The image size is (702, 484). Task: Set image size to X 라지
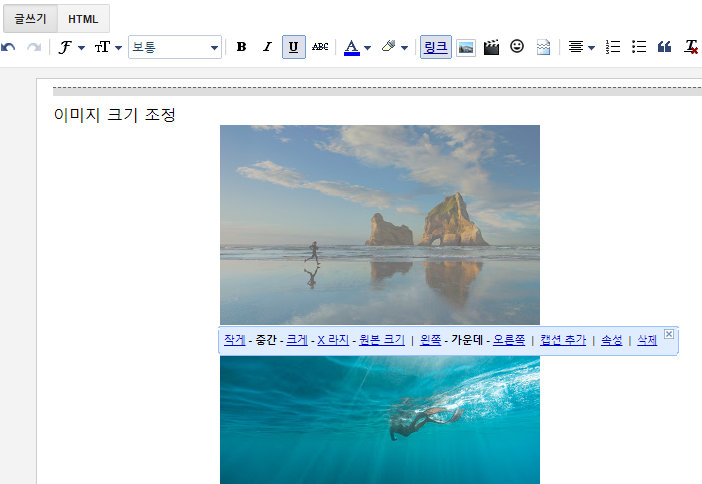coord(333,340)
